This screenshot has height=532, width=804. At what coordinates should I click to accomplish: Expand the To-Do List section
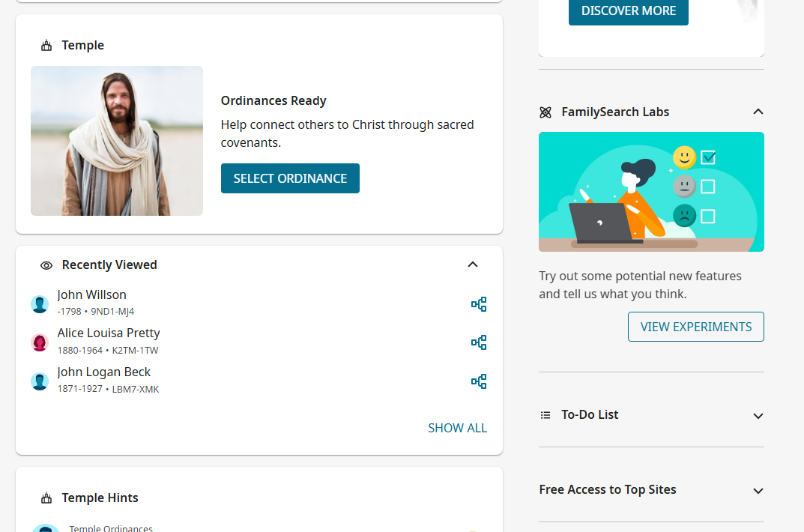click(758, 416)
